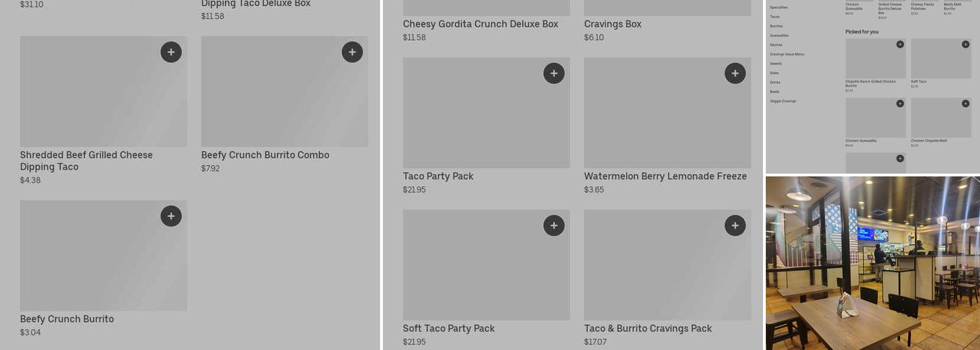980x350 pixels.
Task: Open the Cravings Box item
Action: click(x=612, y=24)
